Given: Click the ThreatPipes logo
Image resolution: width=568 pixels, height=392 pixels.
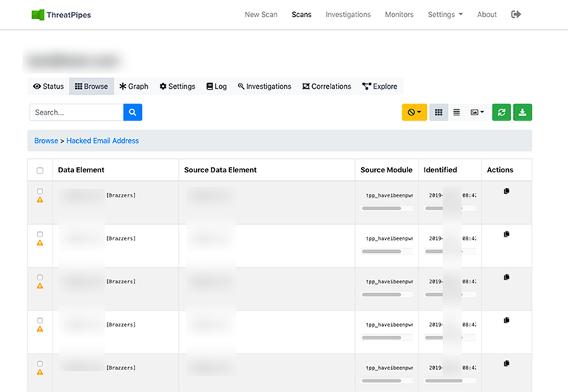Looking at the screenshot, I should pyautogui.click(x=61, y=15).
